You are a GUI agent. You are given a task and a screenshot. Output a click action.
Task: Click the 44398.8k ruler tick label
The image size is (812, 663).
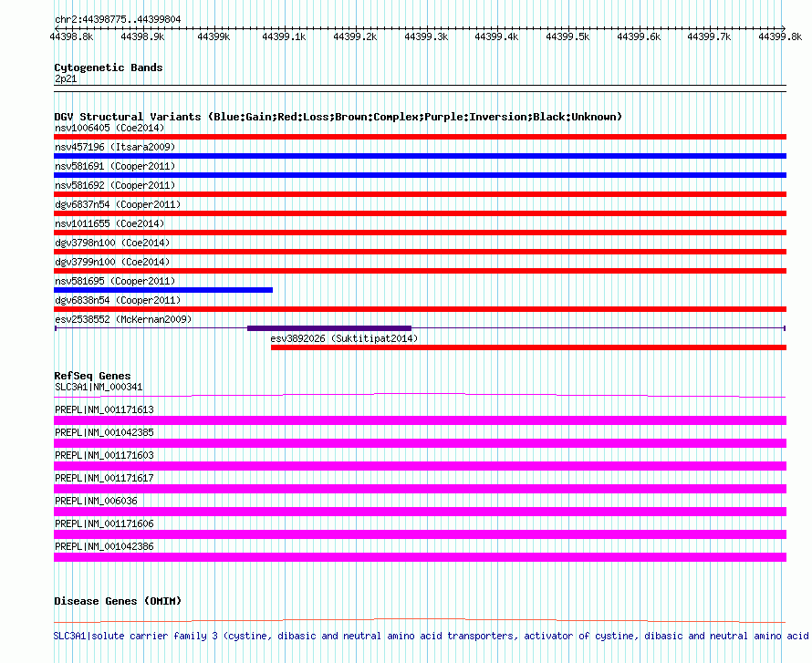coord(71,36)
